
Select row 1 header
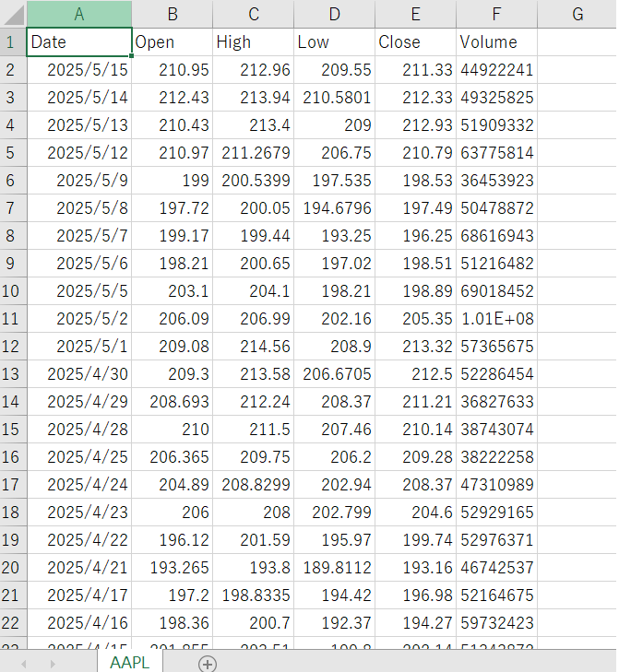tap(13, 42)
